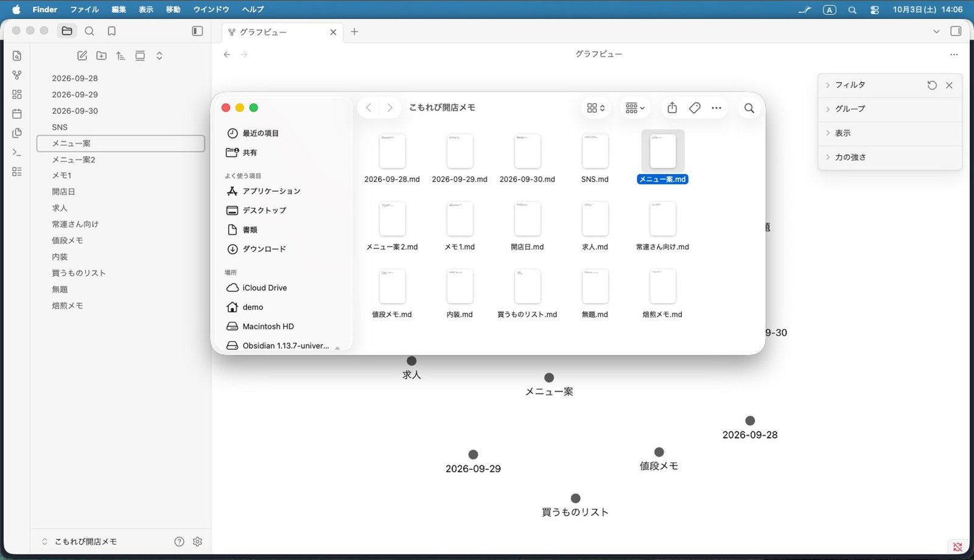Create a new folder in Obsidian

coord(102,56)
